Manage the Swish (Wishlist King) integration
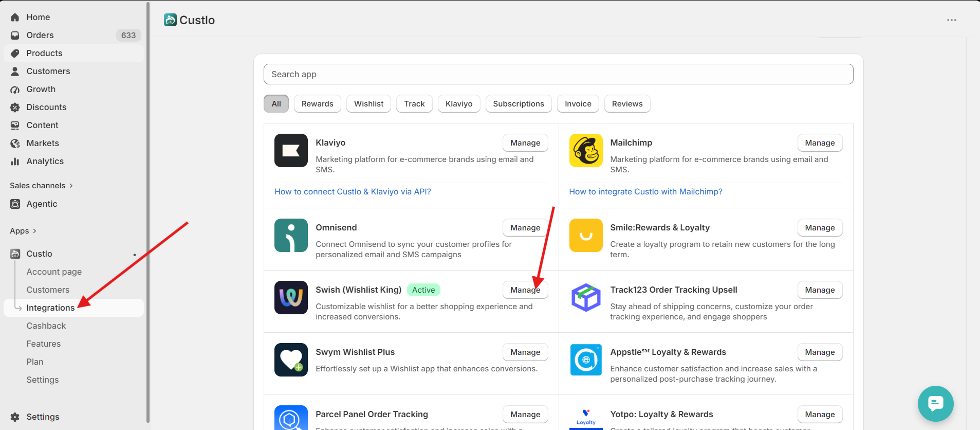This screenshot has width=980, height=430. pos(525,290)
